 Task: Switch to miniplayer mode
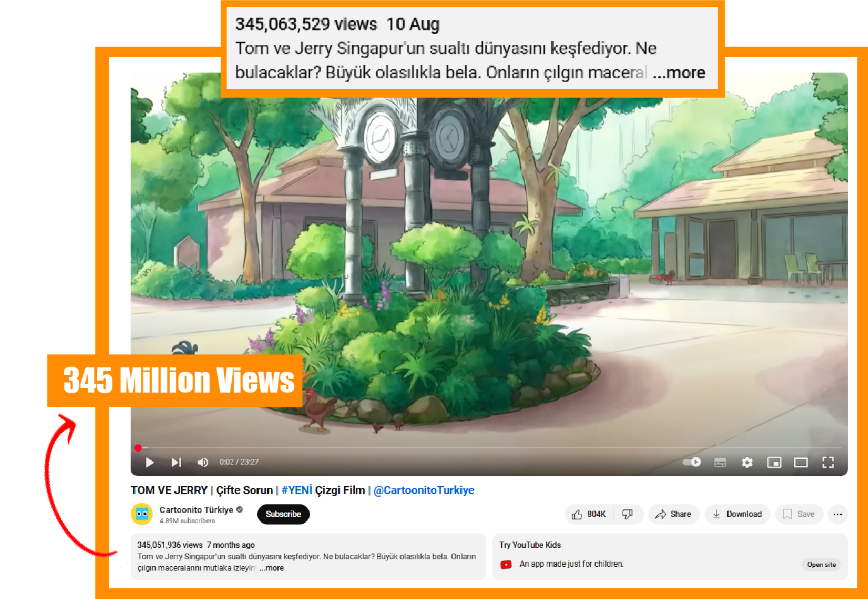click(x=774, y=463)
